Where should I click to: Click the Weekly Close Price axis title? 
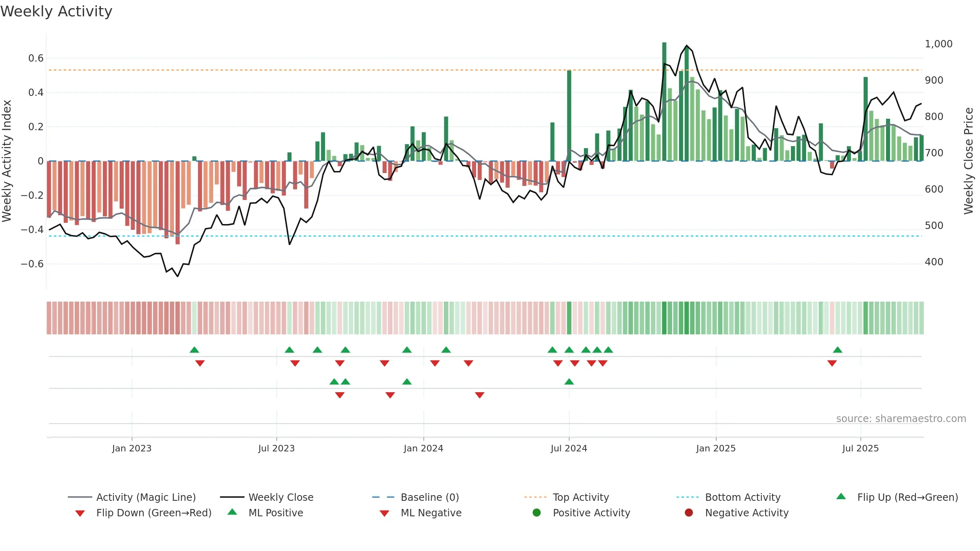(969, 161)
